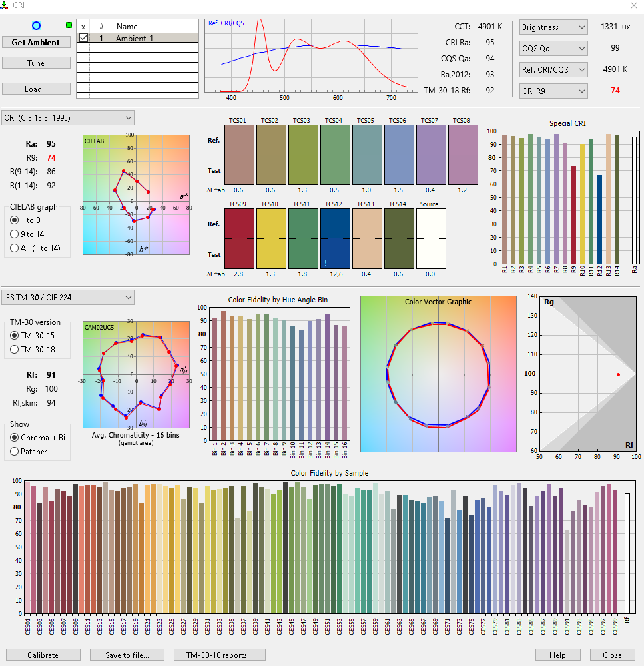The height and width of the screenshot is (666, 644).
Task: Select the Ambient-1 name cell in list
Action: coord(155,39)
